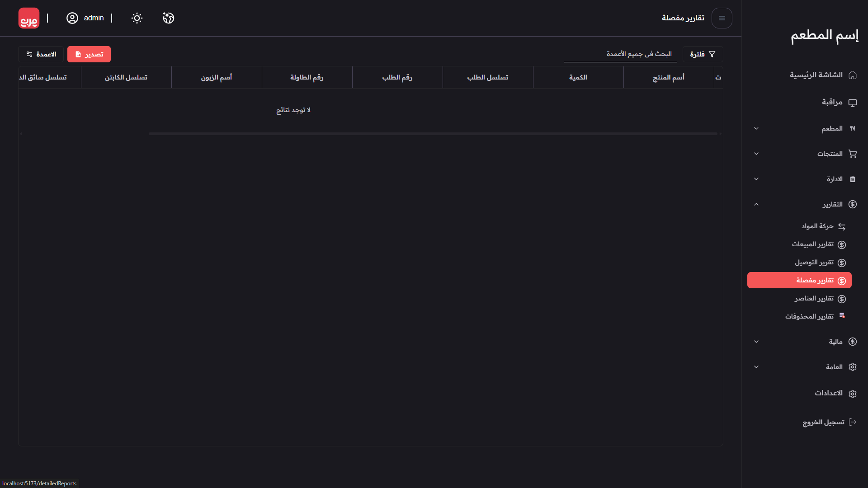Viewport: 868px width, 488px height.
Task: Click the red مربع logo in header
Action: [29, 18]
